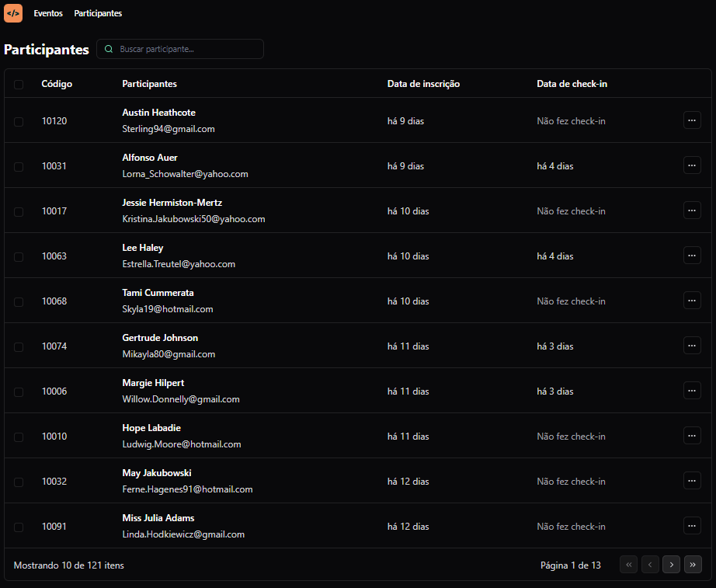716x588 pixels.
Task: Switch to the Participantes nav tab
Action: coord(98,13)
